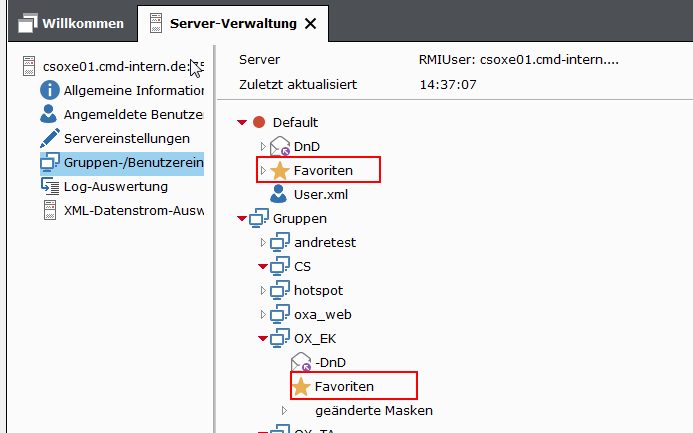Expand the andretest group
Screen dimensions: 693x433
point(263,243)
